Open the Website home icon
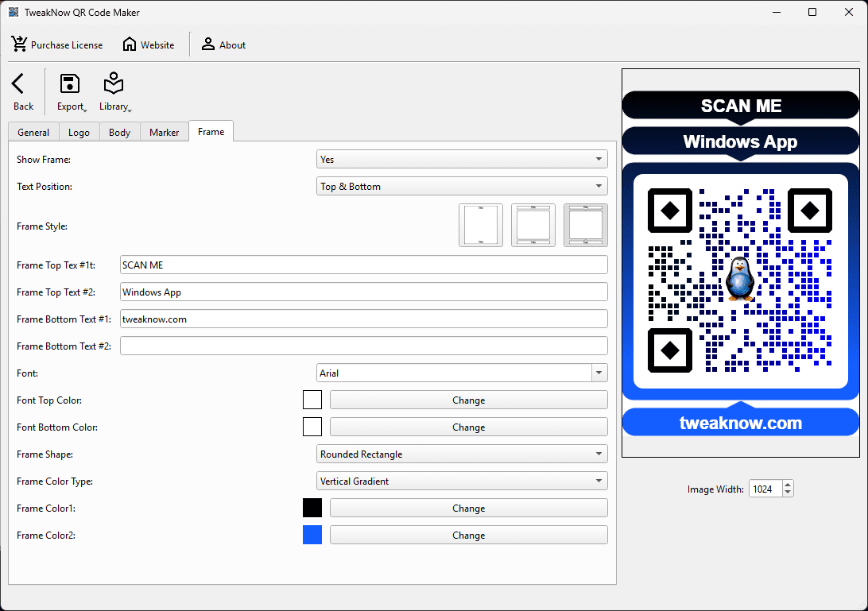868x611 pixels. click(128, 44)
